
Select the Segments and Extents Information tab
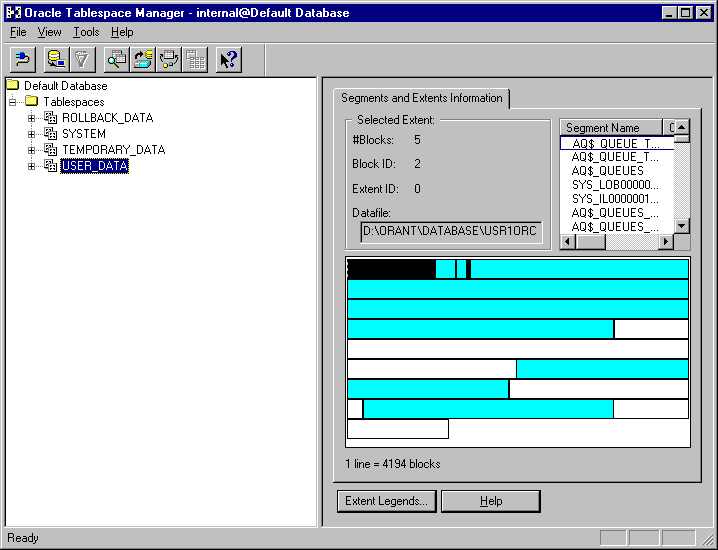[421, 98]
